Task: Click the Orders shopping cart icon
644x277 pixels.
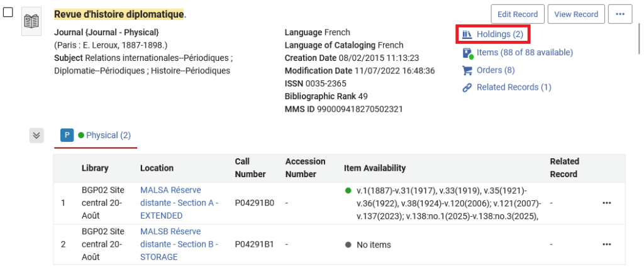Action: coord(467,70)
